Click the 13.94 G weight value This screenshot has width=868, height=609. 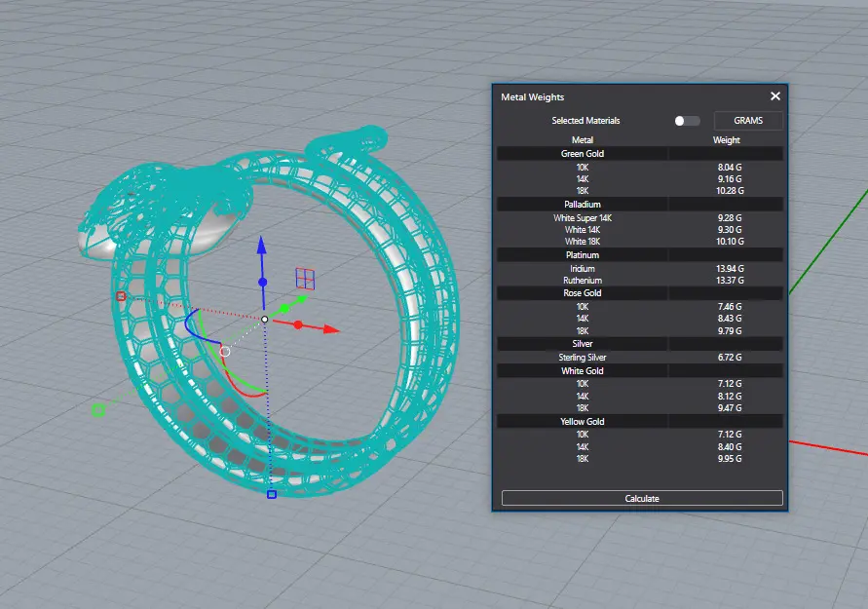(730, 269)
